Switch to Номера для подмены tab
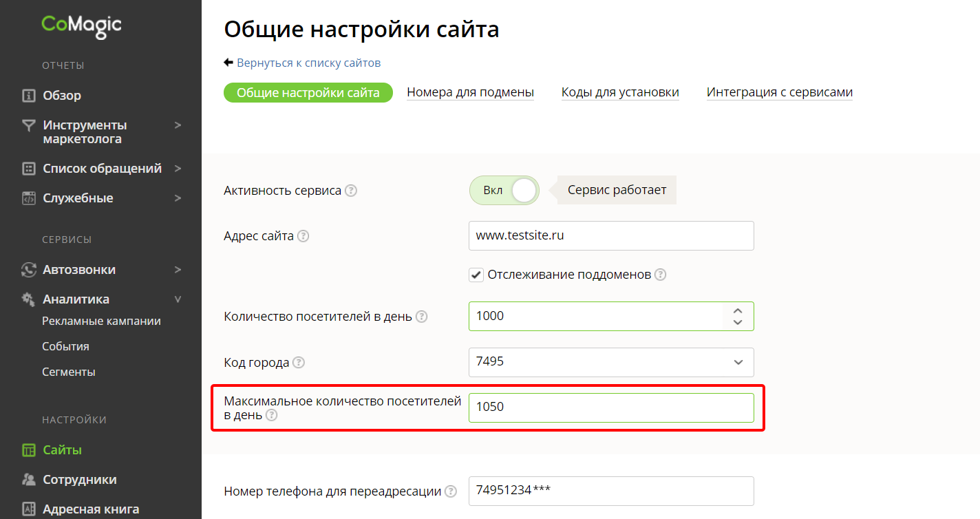Image resolution: width=980 pixels, height=519 pixels. (470, 92)
